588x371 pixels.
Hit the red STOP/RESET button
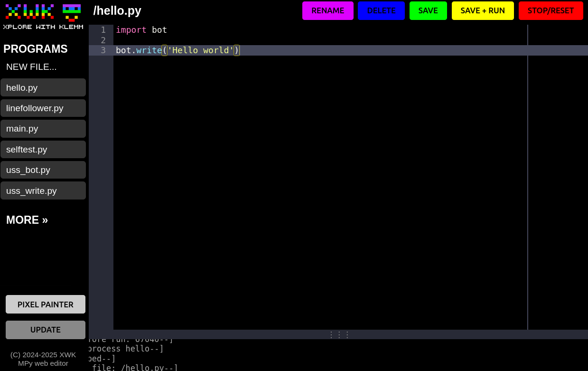click(551, 10)
